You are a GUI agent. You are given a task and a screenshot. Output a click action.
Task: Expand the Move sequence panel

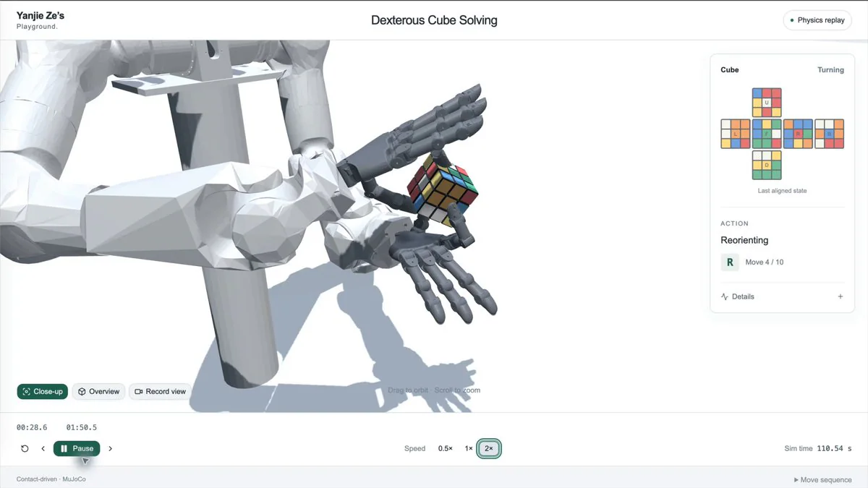[x=822, y=480]
